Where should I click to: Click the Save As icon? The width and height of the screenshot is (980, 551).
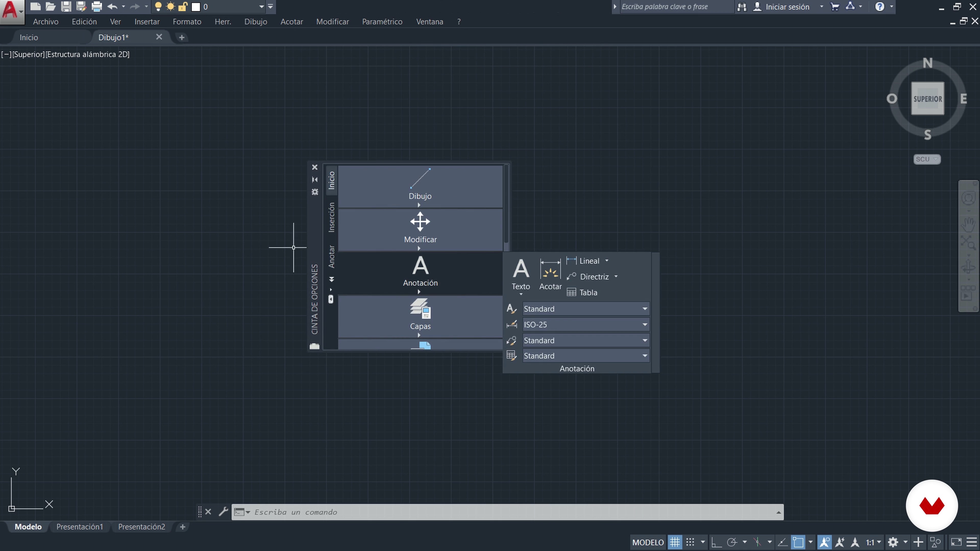tap(81, 6)
